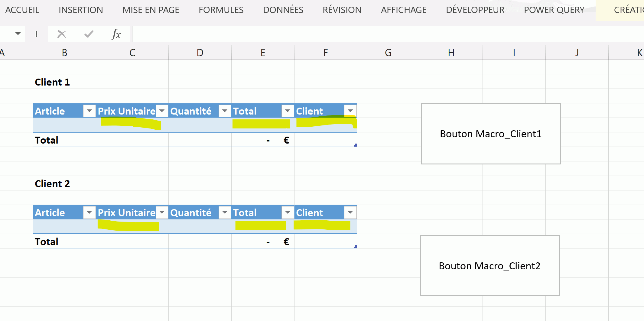The height and width of the screenshot is (321, 644).
Task: Click the confirm checkmark in formula bar
Action: (89, 34)
